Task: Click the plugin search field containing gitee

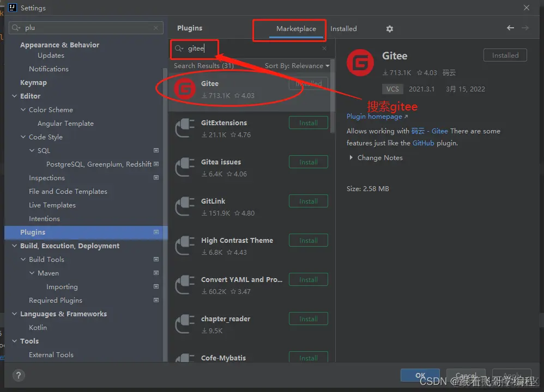Action: [252, 48]
